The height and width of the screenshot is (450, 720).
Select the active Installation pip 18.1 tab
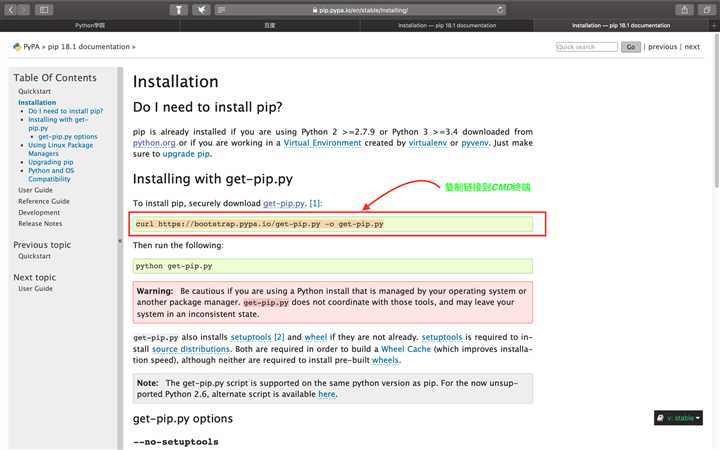click(x=621, y=25)
